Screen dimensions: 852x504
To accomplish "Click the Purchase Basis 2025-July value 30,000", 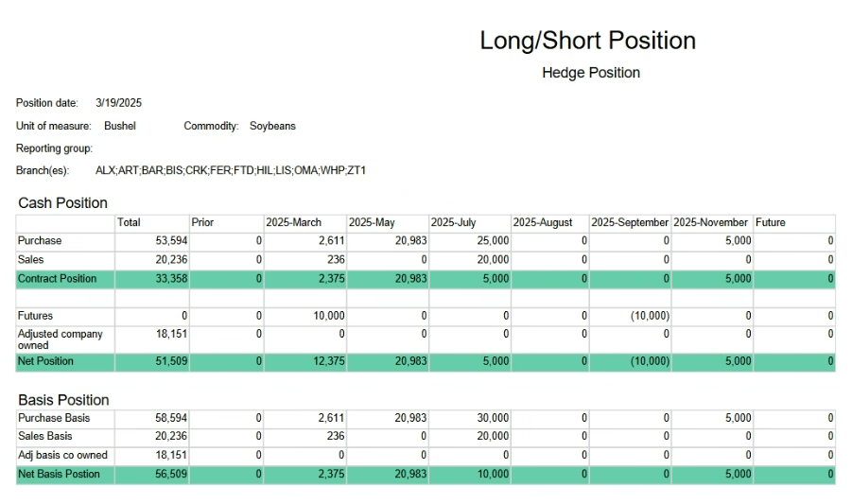I will (492, 418).
